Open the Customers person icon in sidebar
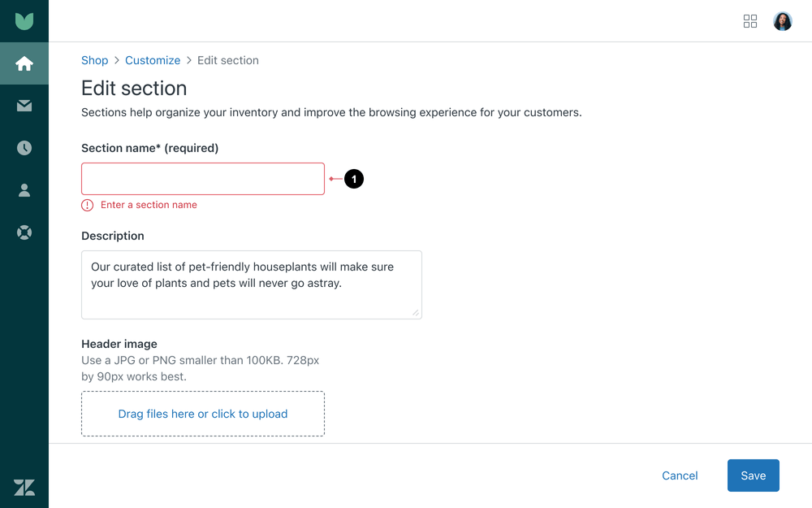This screenshot has width=812, height=508. (x=24, y=190)
